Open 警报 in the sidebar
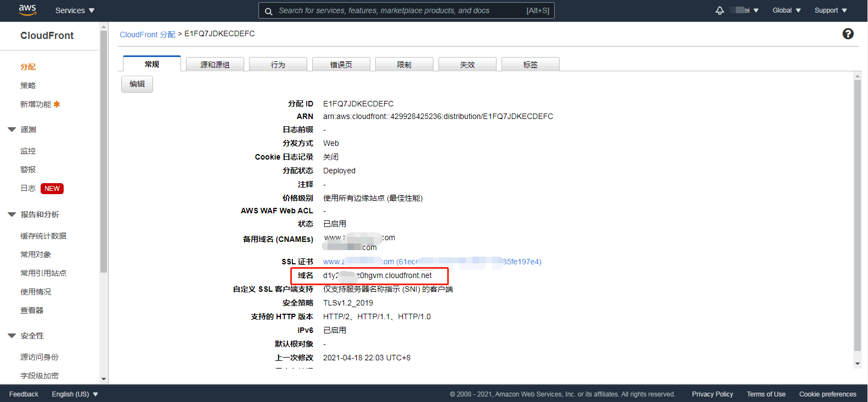This screenshot has width=868, height=402. point(28,169)
